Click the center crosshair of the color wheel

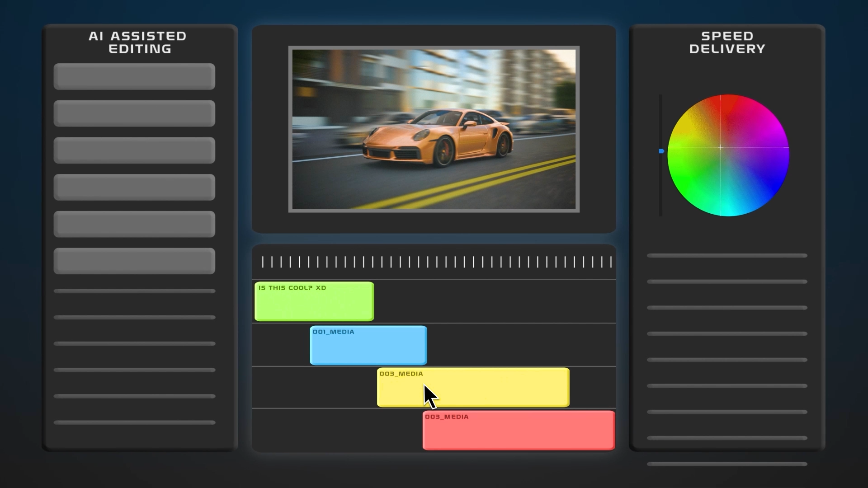[721, 147]
